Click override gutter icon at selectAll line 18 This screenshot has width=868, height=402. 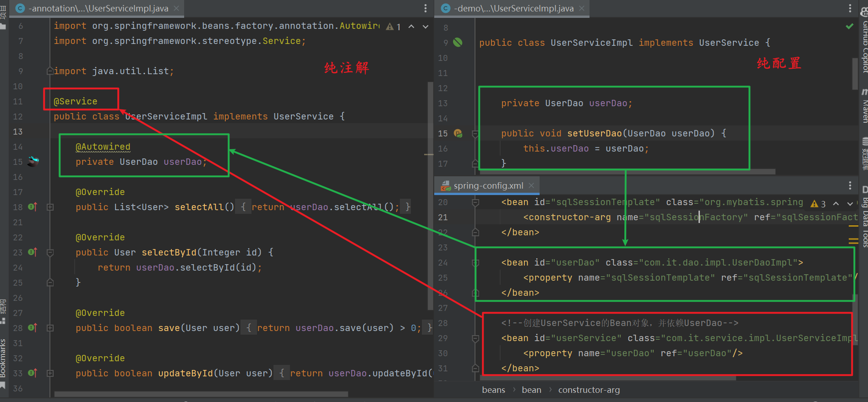point(33,206)
